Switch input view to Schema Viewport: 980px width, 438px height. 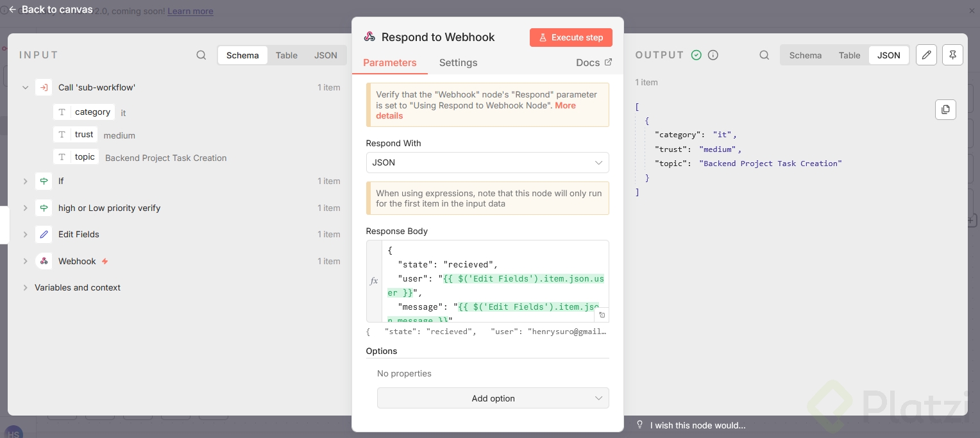tap(242, 55)
